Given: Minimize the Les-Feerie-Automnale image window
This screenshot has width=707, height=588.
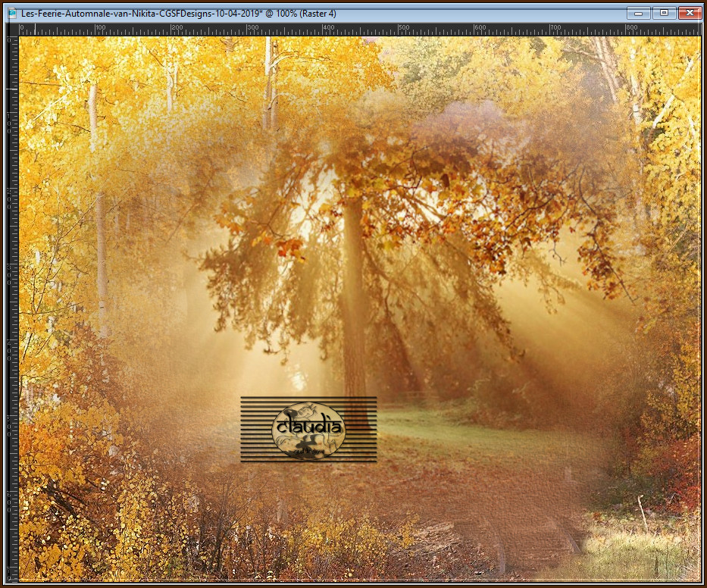Looking at the screenshot, I should (638, 13).
